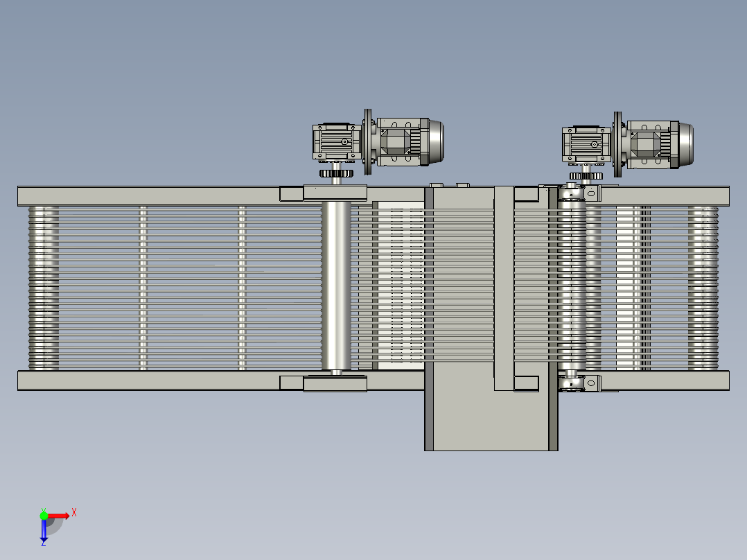Click the green Y axis dot of triad
747x560 pixels.
(x=44, y=516)
